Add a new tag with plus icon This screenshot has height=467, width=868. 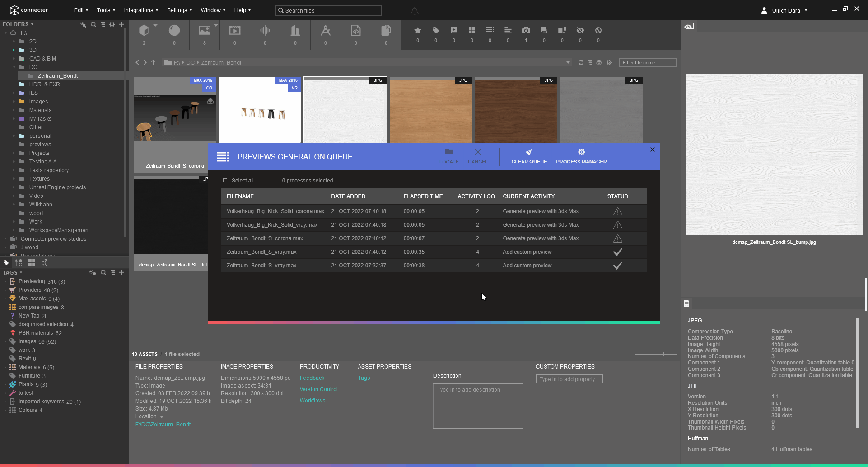coord(121,272)
